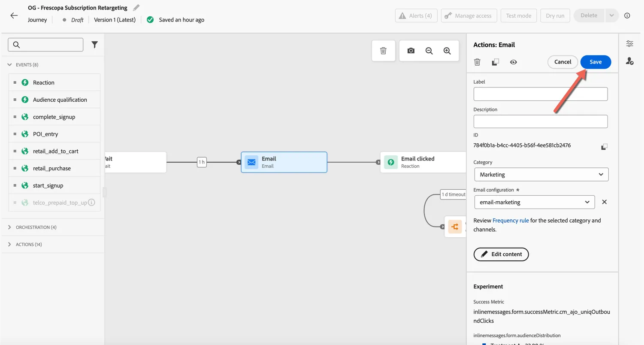This screenshot has width=644, height=345.
Task: Click into the Description input field
Action: [541, 121]
